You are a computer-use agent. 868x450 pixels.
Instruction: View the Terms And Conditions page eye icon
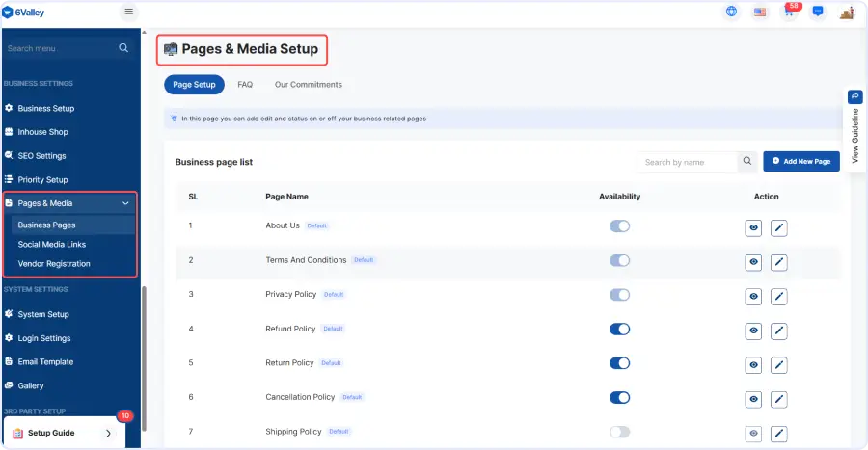click(x=753, y=262)
